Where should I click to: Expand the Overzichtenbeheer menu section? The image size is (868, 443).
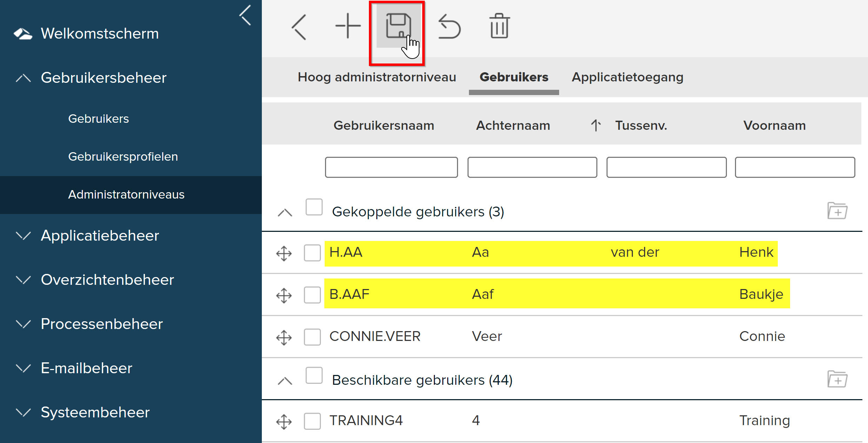tap(23, 280)
